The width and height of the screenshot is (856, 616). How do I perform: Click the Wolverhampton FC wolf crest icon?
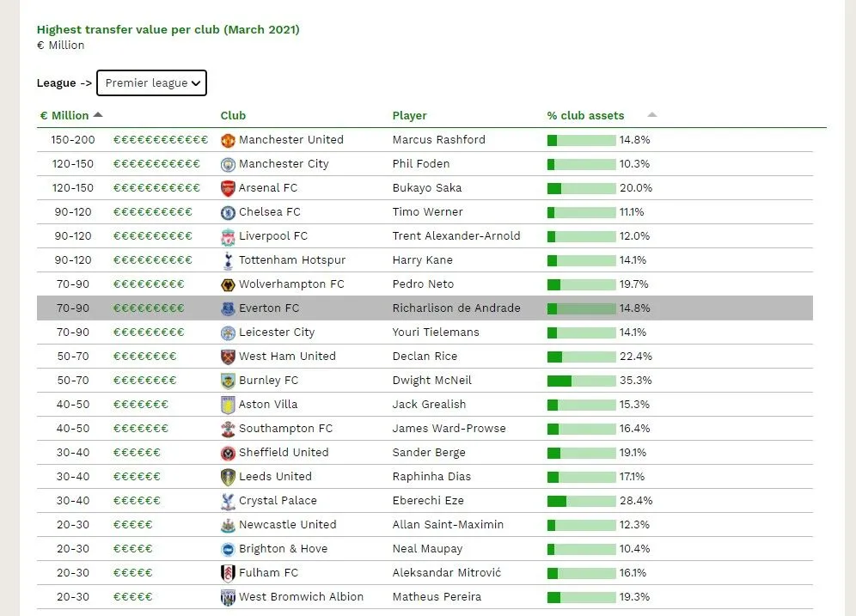[228, 284]
